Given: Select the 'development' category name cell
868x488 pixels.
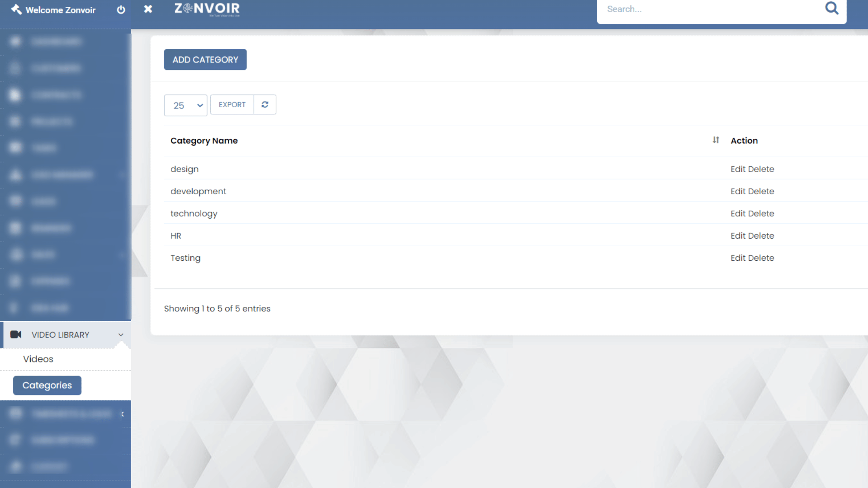Looking at the screenshot, I should [198, 191].
